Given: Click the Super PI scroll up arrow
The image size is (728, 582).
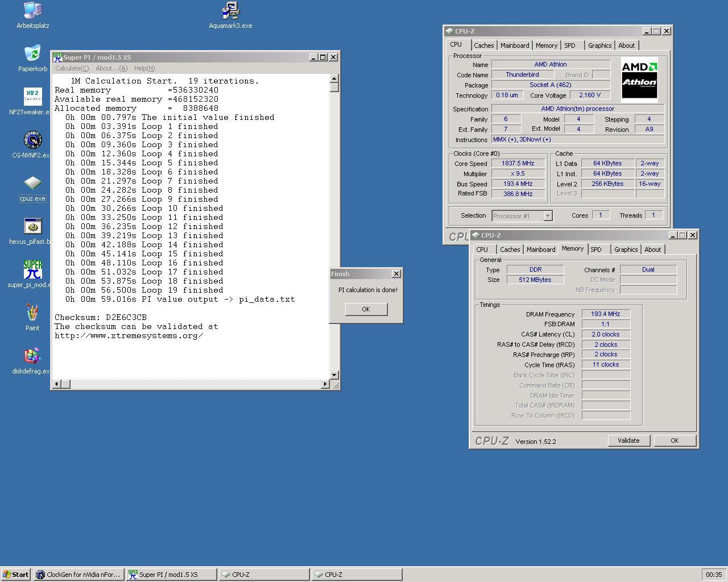Looking at the screenshot, I should point(334,78).
